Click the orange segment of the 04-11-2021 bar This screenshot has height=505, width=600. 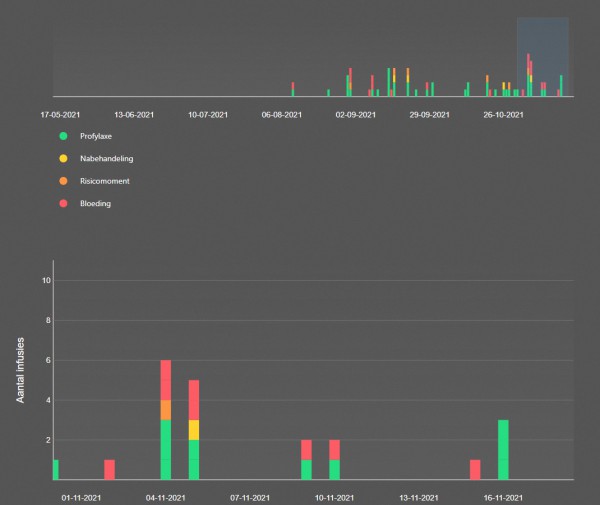(165, 410)
